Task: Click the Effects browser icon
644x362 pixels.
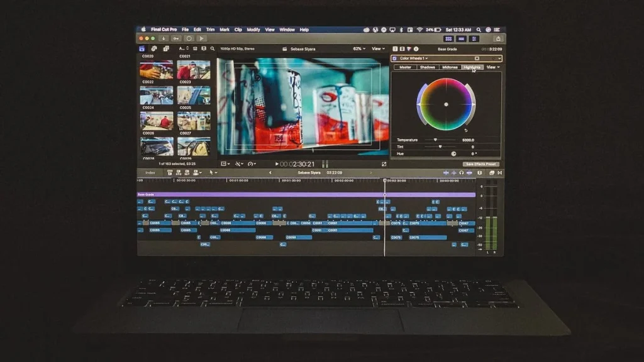Action: point(492,172)
